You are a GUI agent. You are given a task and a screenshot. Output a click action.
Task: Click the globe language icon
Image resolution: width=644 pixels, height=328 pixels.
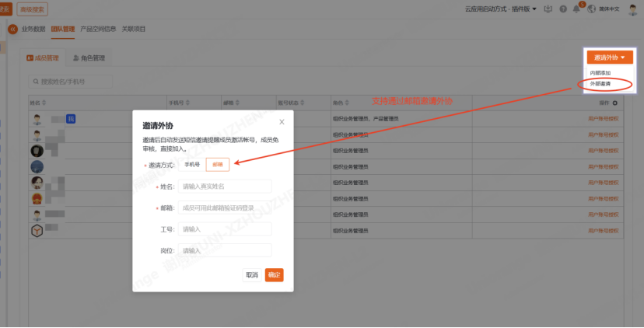[592, 9]
